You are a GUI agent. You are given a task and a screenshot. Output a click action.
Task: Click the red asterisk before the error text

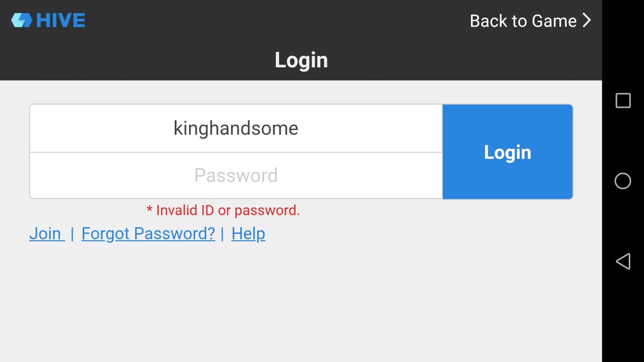tap(149, 210)
